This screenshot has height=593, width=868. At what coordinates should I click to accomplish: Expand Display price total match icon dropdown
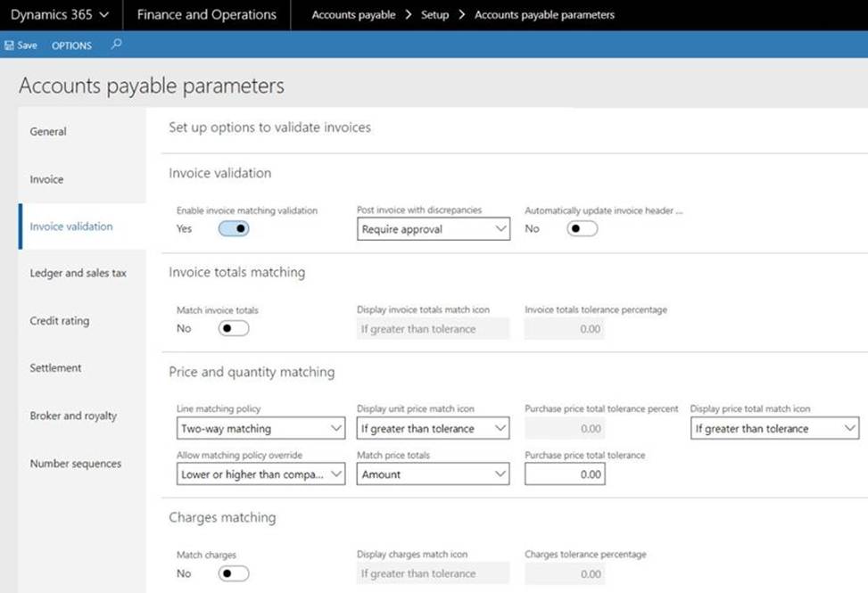[x=774, y=429]
